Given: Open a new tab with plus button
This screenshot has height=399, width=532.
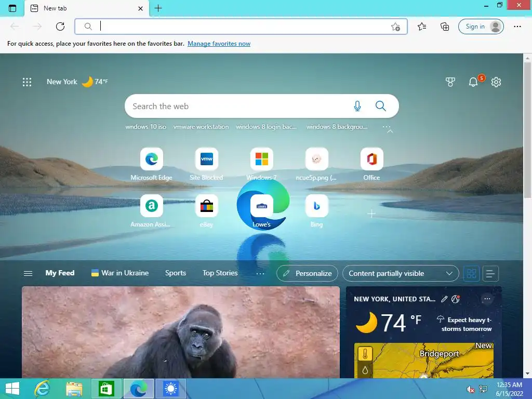Looking at the screenshot, I should [x=158, y=8].
